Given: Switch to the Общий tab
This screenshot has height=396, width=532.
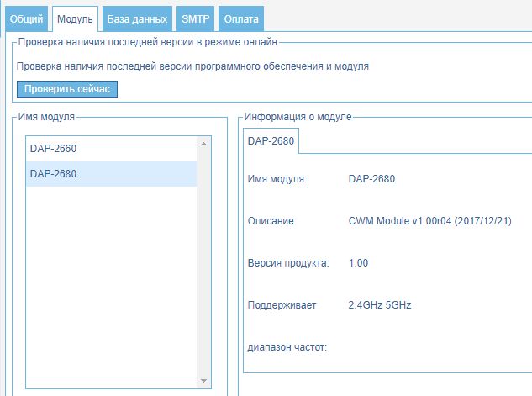Looking at the screenshot, I should [x=26, y=18].
